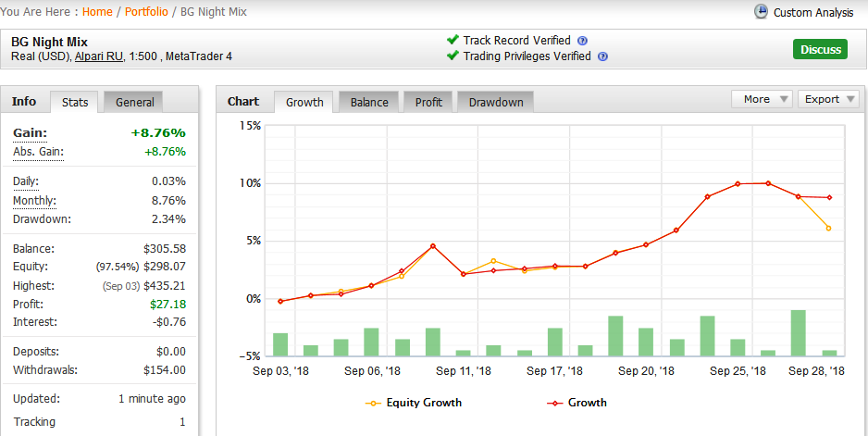Screen dimensions: 868x436
Task: Click the +8.76% Gain value
Action: [158, 133]
